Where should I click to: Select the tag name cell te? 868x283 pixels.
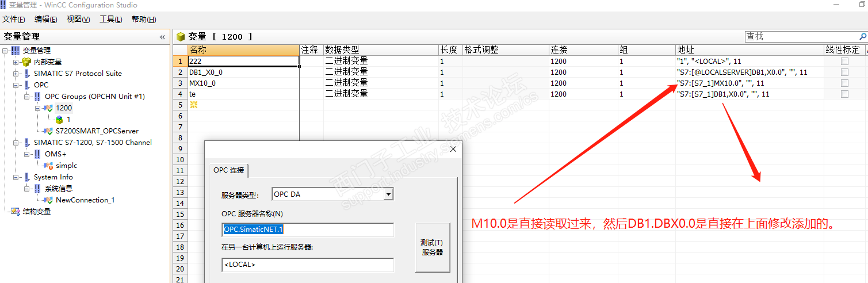244,94
